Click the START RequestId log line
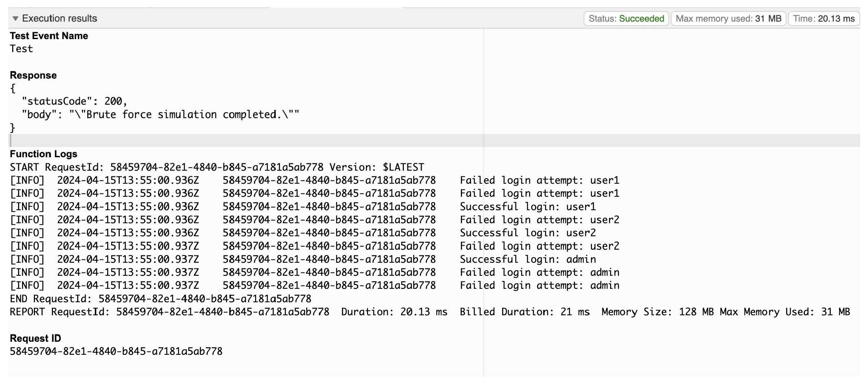Screen dimensions: 868x389 (217, 167)
